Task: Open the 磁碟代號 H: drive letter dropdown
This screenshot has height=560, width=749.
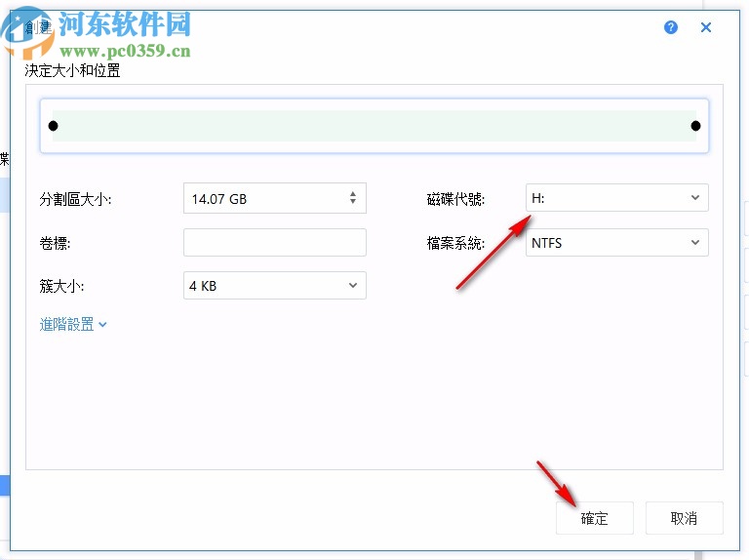Action: click(x=616, y=198)
